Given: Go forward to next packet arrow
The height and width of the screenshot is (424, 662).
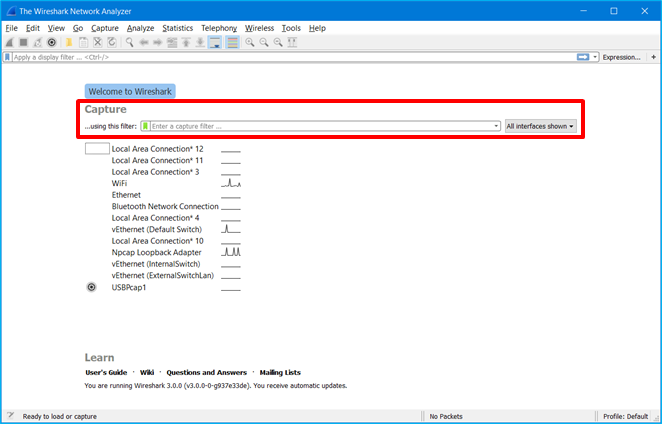Looking at the screenshot, I should click(x=157, y=42).
